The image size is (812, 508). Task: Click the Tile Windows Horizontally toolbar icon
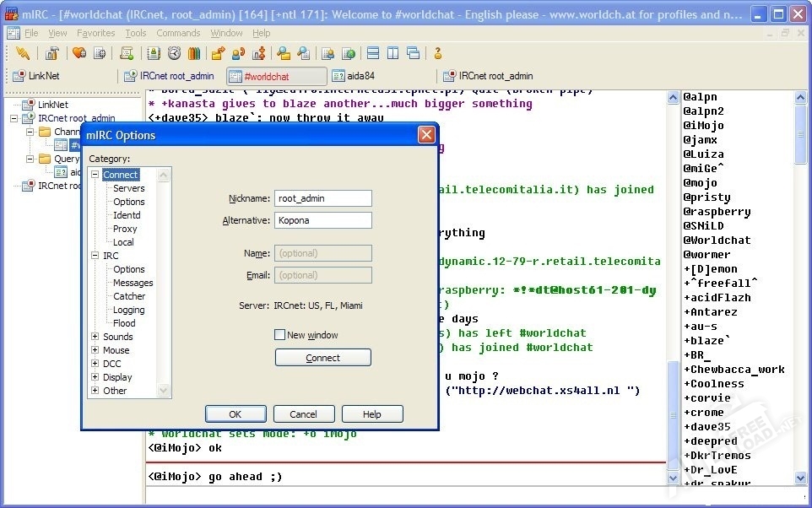pyautogui.click(x=373, y=53)
